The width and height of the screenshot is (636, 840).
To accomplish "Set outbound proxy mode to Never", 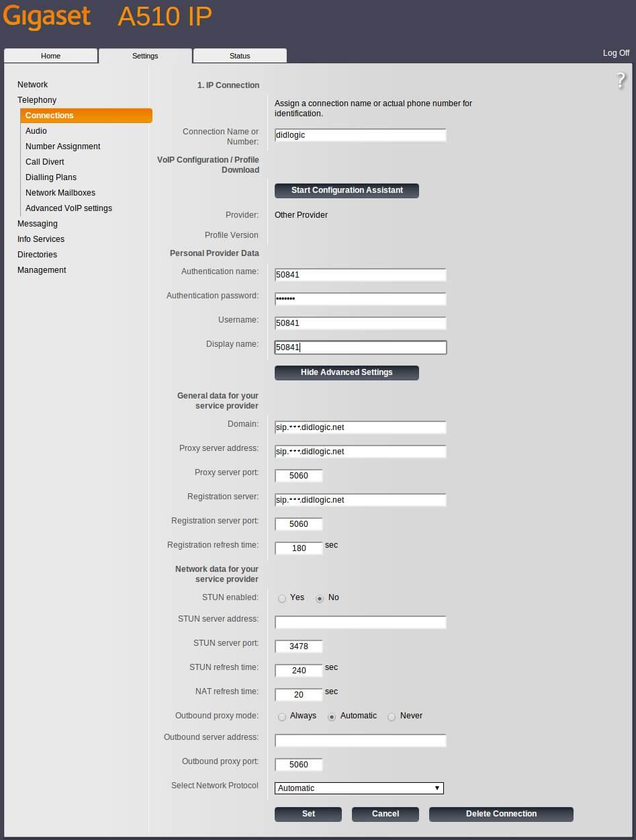I will click(x=392, y=717).
